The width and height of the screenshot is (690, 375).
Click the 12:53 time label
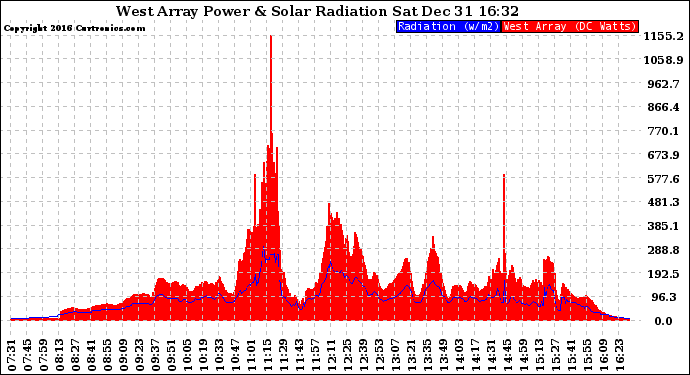pos(380,355)
